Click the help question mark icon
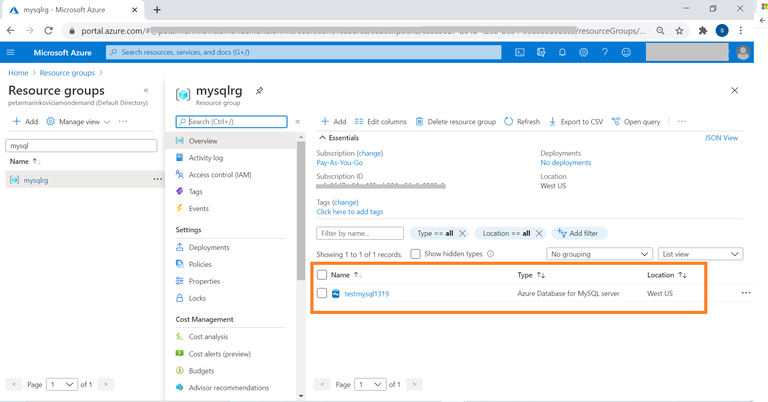 tap(604, 52)
